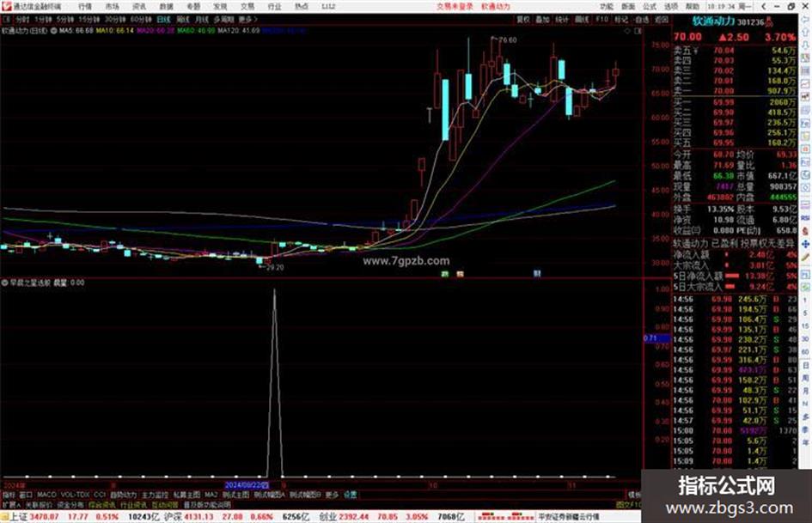This screenshot has height=523, width=812.
Task: Switch chart to 1分钟 period
Action: click(x=44, y=19)
